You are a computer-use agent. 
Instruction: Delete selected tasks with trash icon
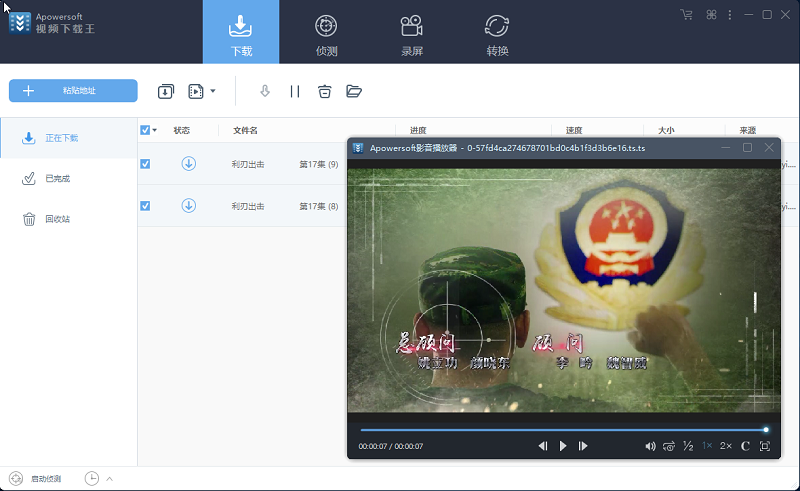(x=324, y=91)
